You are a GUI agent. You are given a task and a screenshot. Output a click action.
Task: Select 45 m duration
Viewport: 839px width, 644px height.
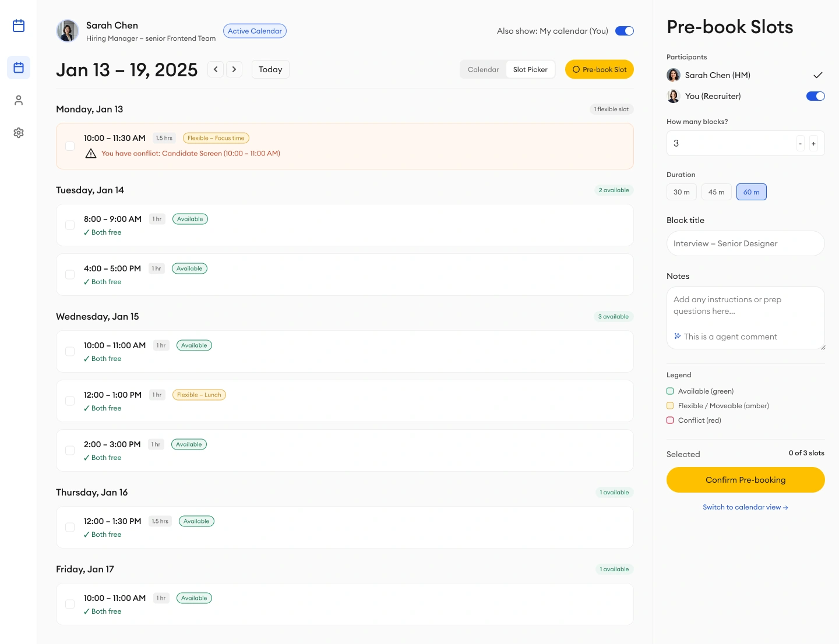tap(717, 192)
